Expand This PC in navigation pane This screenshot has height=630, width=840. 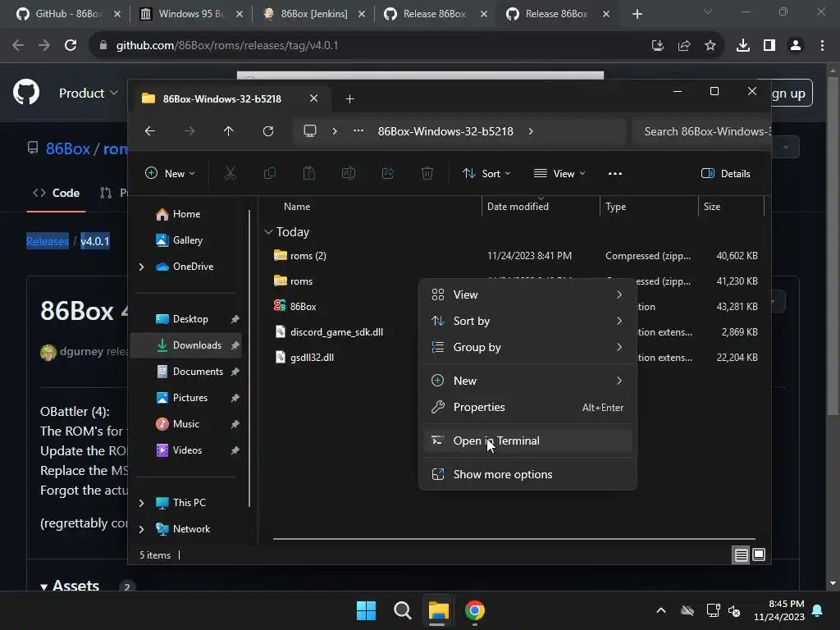click(141, 503)
